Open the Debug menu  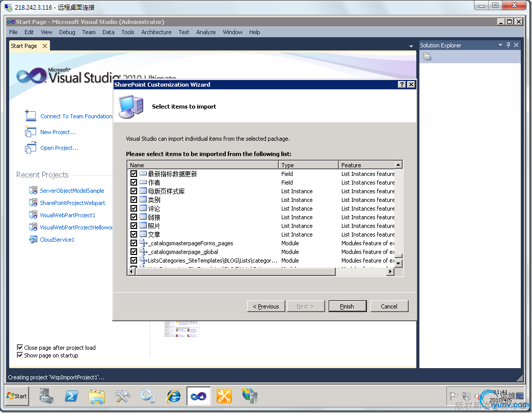pos(67,32)
